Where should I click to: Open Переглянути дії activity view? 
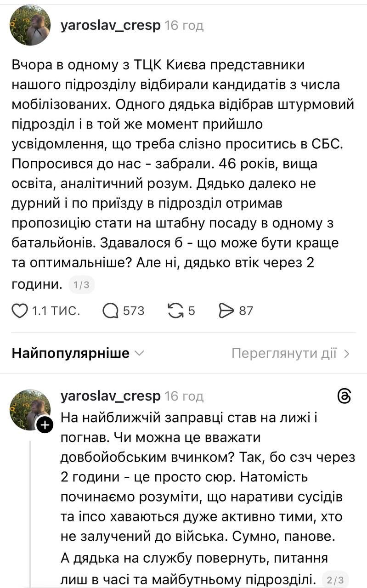pyautogui.click(x=291, y=353)
